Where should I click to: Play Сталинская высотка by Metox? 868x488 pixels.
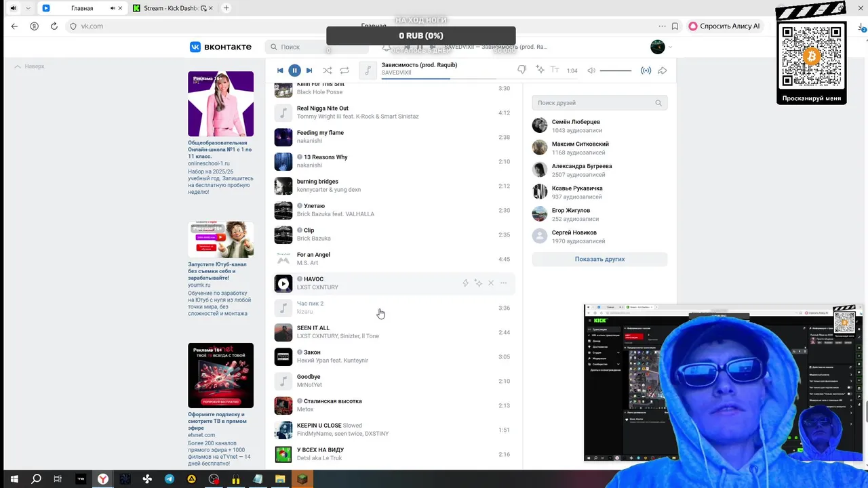(x=283, y=405)
